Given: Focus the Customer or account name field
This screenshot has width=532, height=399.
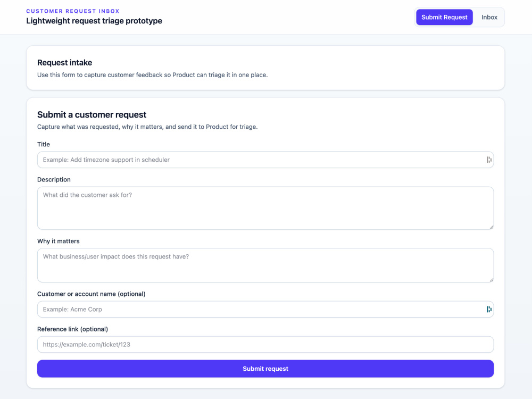Looking at the screenshot, I should coord(265,309).
